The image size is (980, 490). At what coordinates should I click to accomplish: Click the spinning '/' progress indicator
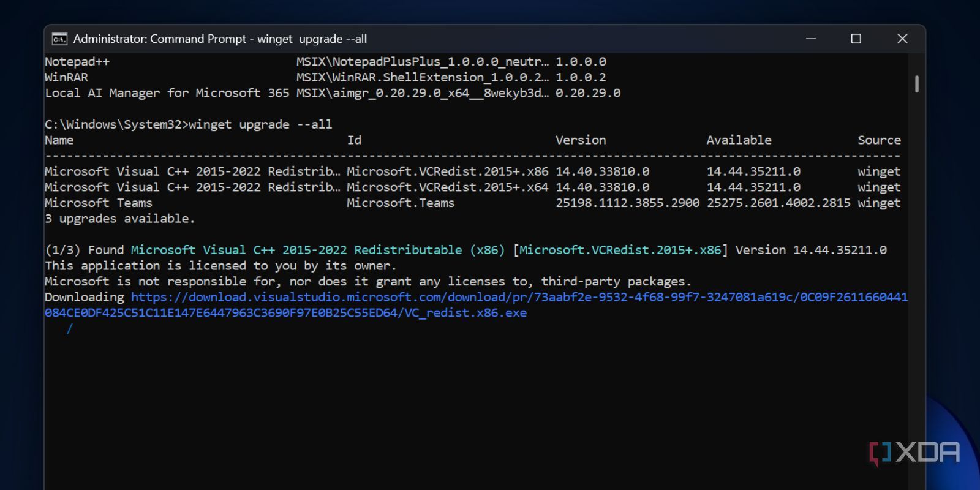[x=70, y=329]
